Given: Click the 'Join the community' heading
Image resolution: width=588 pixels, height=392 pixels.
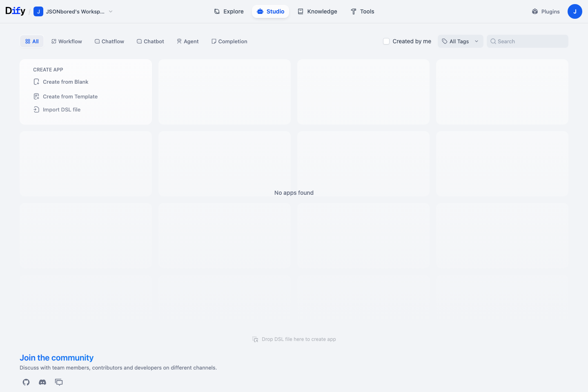Looking at the screenshot, I should click(57, 358).
